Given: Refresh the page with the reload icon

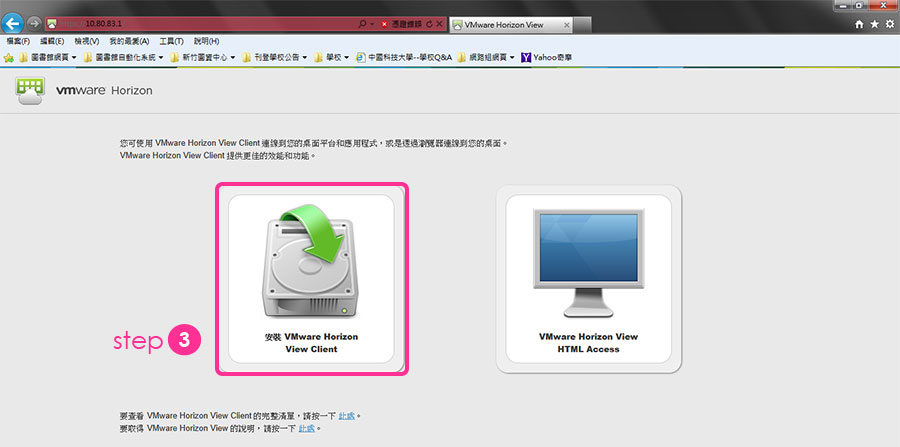Looking at the screenshot, I should 429,24.
